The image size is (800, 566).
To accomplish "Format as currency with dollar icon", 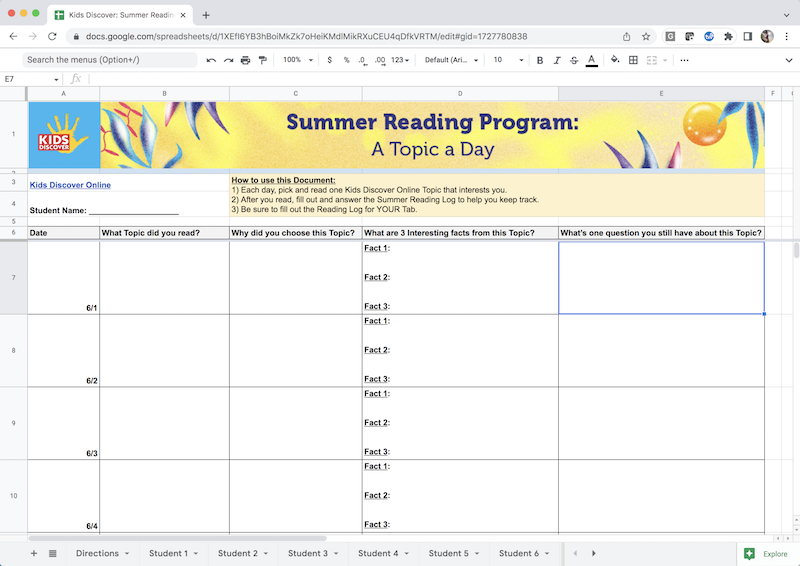I will pos(330,60).
